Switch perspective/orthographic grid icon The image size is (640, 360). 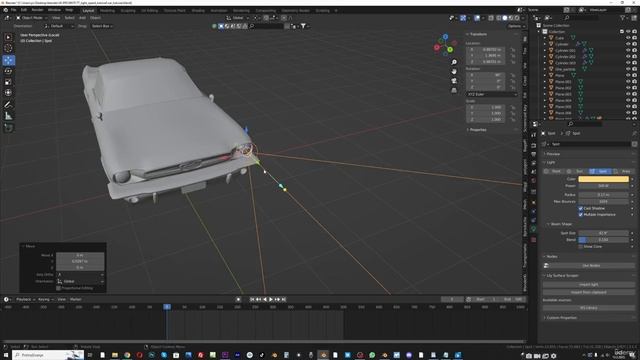pos(454,90)
